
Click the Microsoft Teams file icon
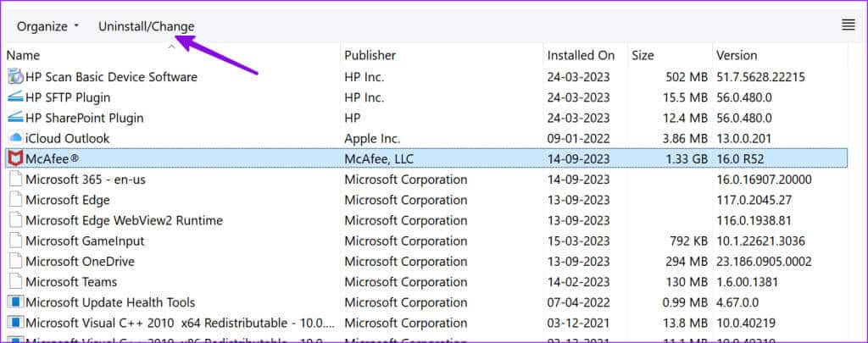[16, 281]
